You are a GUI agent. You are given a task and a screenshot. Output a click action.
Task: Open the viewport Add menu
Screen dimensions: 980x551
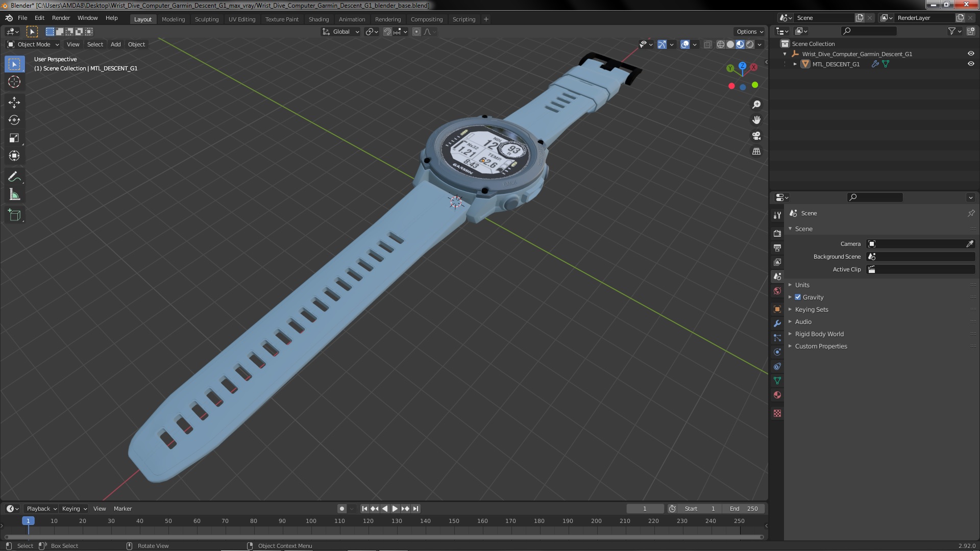pyautogui.click(x=116, y=44)
